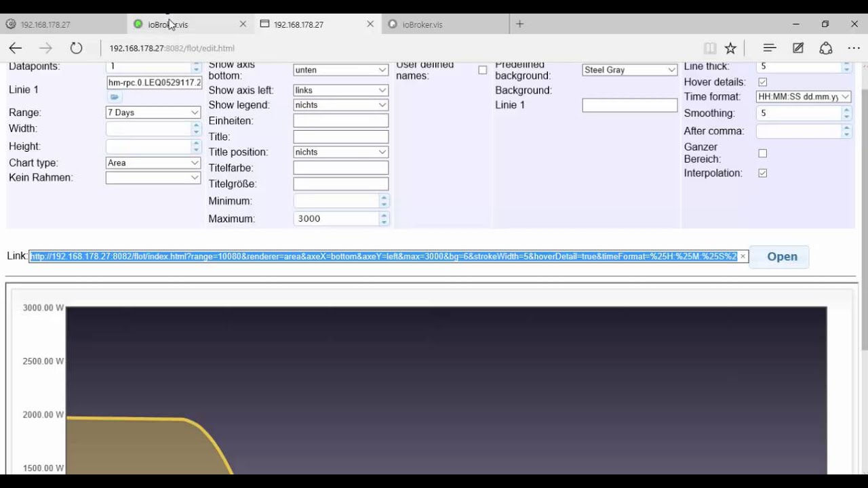Clear the link field with X
868x488 pixels.
point(743,256)
